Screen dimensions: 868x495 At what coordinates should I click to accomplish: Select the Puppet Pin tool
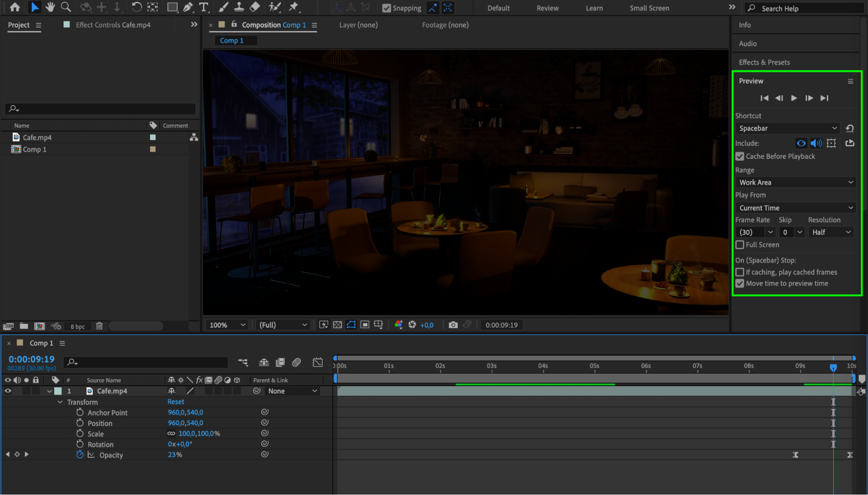point(294,7)
